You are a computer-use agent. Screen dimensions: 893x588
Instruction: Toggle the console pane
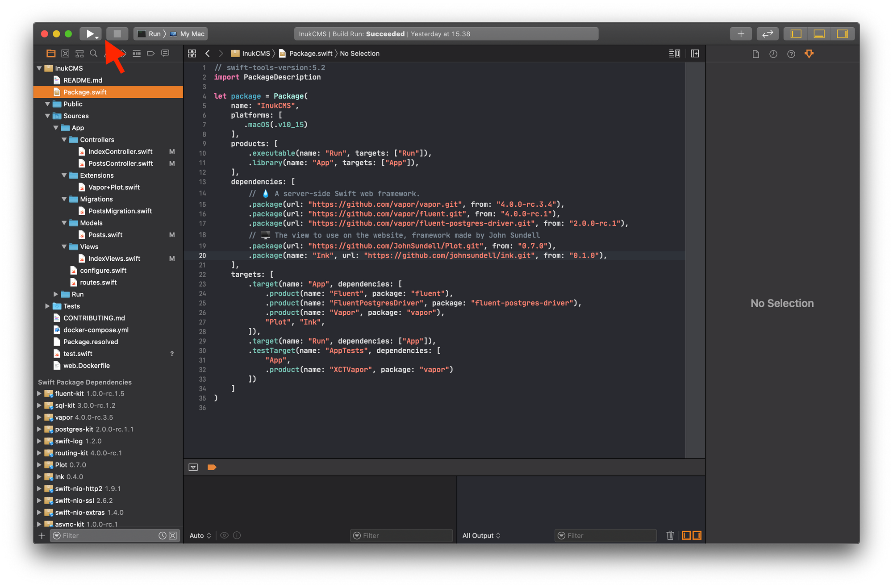point(697,535)
